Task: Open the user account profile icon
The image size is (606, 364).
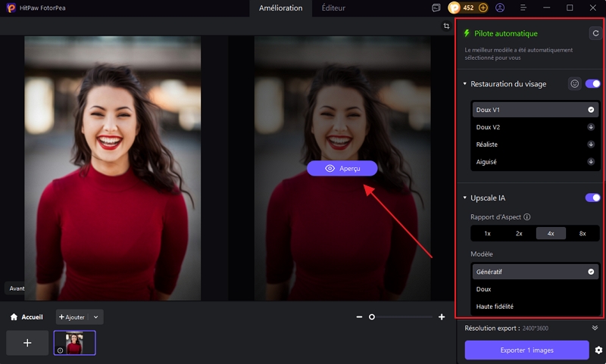Action: click(500, 8)
